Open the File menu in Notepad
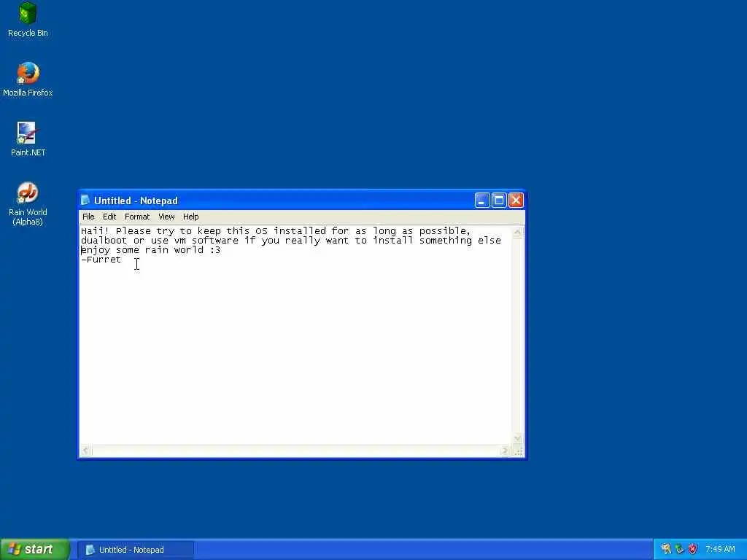Viewport: 747px width, 560px height. point(88,217)
